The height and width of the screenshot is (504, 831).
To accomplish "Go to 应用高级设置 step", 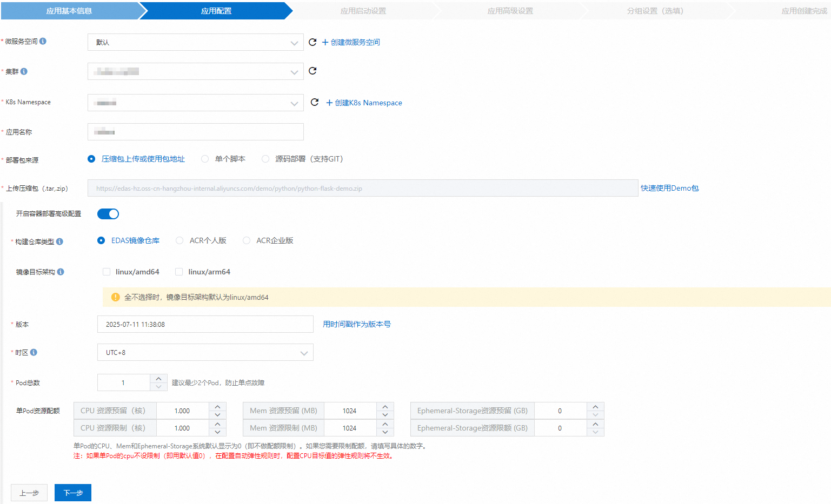I will pyautogui.click(x=510, y=11).
